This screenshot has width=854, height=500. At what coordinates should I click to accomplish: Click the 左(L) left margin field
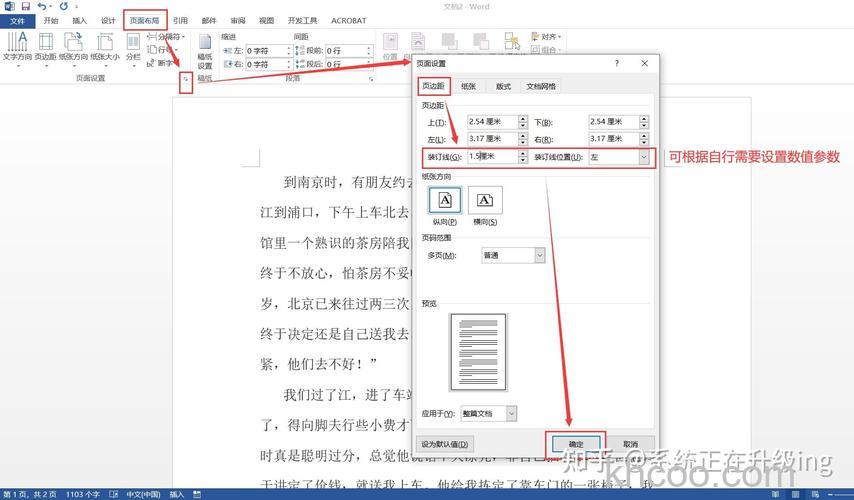click(493, 139)
